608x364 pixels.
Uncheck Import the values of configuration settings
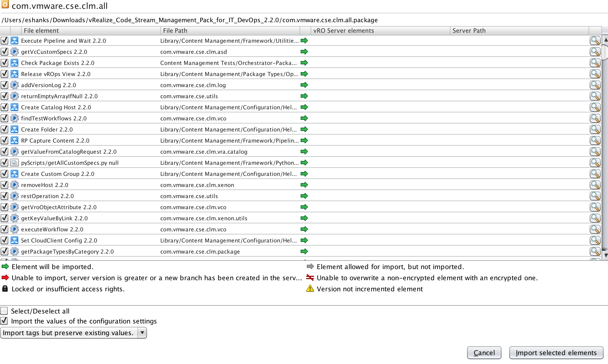(x=4, y=321)
